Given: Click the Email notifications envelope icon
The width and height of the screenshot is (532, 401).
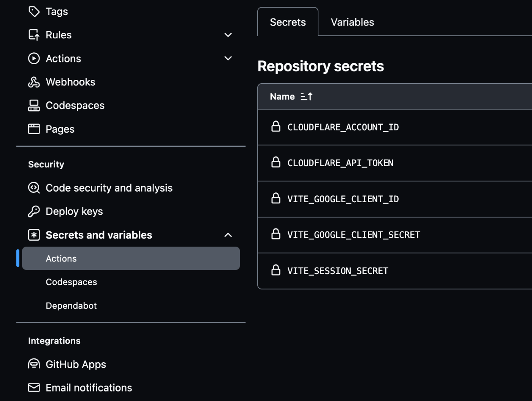Looking at the screenshot, I should (34, 388).
